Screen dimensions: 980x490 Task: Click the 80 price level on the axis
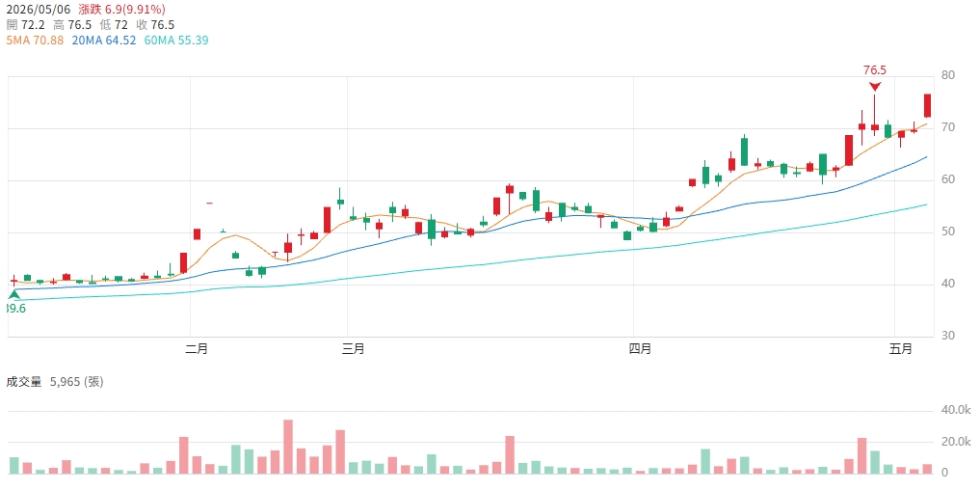(x=947, y=75)
